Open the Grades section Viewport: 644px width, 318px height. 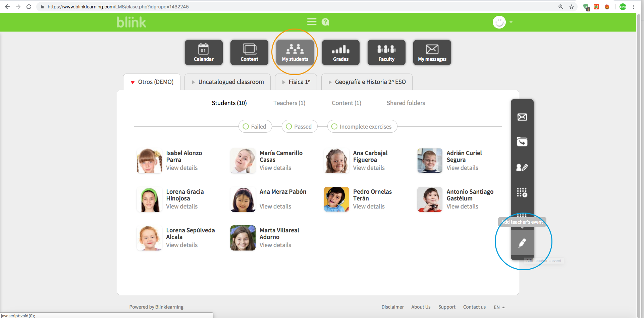pyautogui.click(x=340, y=52)
